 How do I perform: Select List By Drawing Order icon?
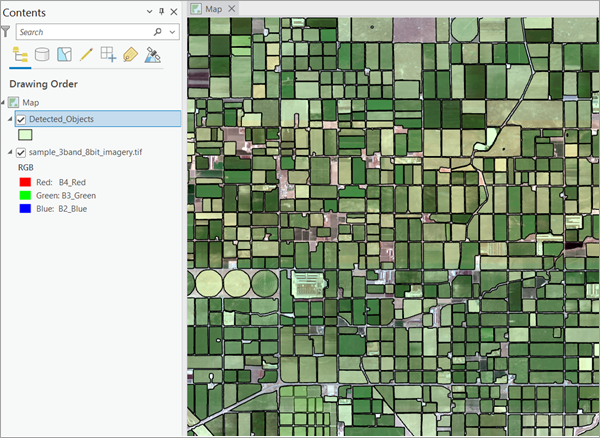coord(20,55)
